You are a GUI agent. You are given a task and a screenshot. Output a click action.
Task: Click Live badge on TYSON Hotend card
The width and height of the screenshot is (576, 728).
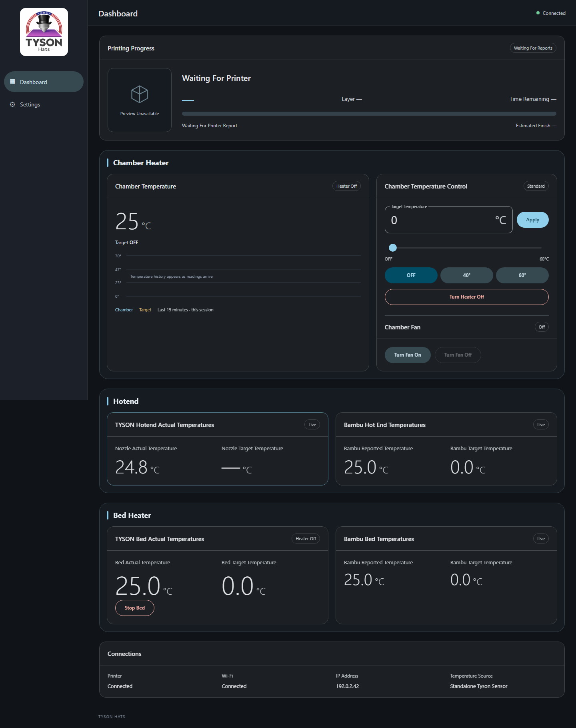tap(312, 425)
